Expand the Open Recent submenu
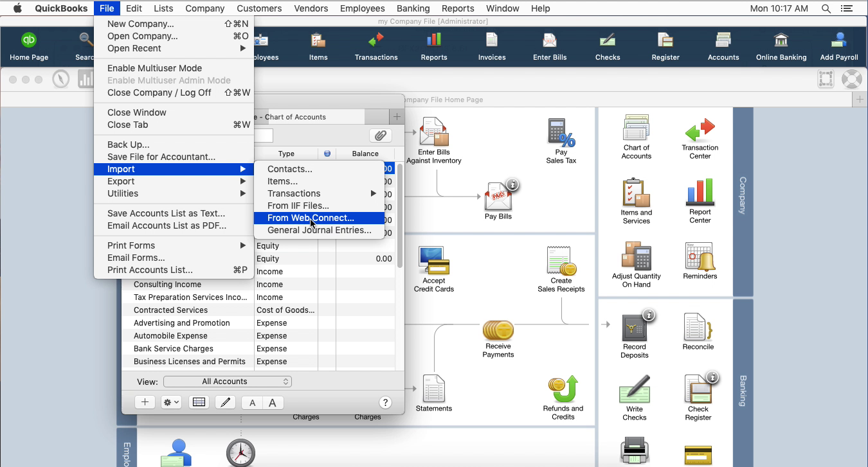This screenshot has height=467, width=868. (x=174, y=48)
